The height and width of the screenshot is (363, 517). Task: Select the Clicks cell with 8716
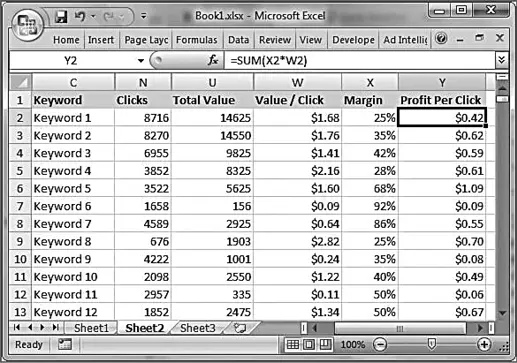tap(143, 118)
